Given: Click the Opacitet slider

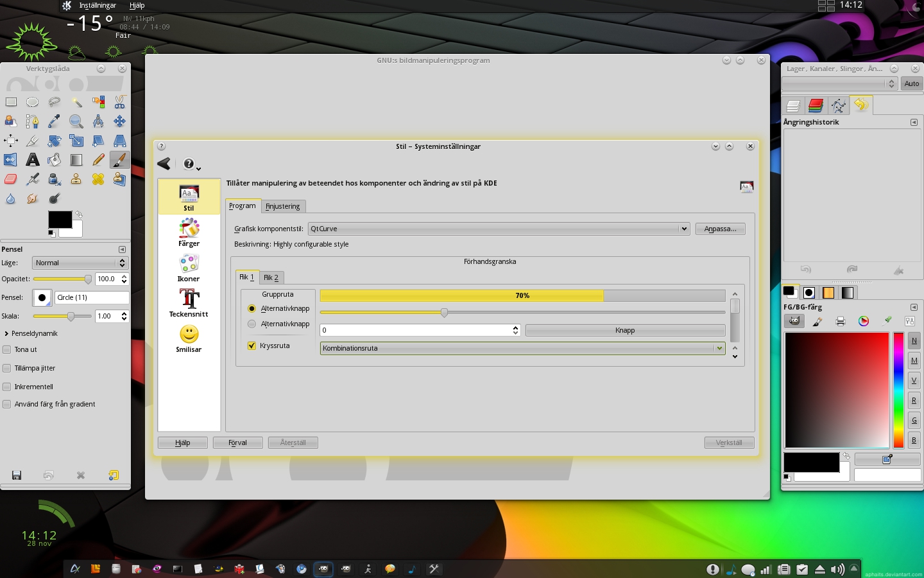Looking at the screenshot, I should coord(62,279).
